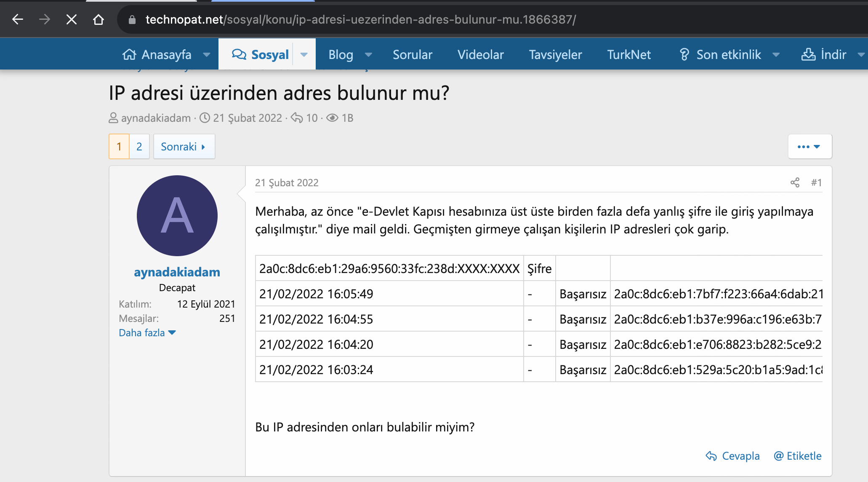Image resolution: width=868 pixels, height=482 pixels.
Task: Expand the Anasayfa dropdown arrow
Action: point(207,54)
